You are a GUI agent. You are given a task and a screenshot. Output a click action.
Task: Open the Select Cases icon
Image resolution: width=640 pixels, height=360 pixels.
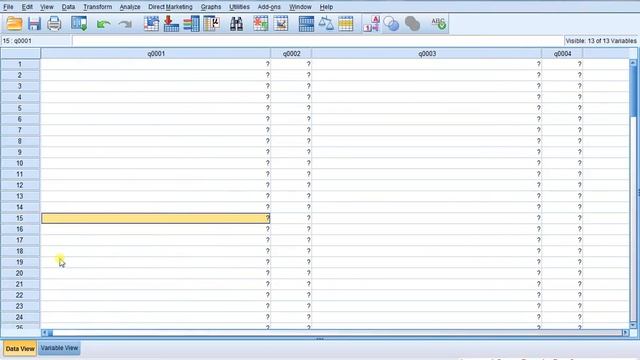[345, 24]
